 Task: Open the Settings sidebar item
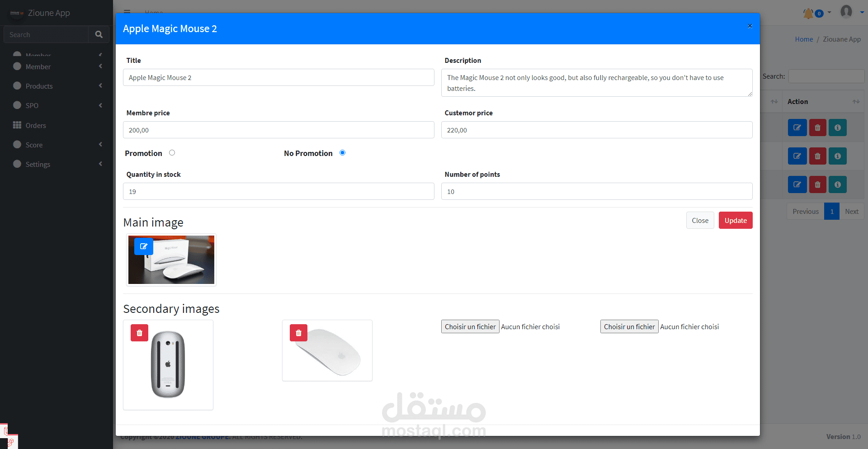(x=57, y=164)
